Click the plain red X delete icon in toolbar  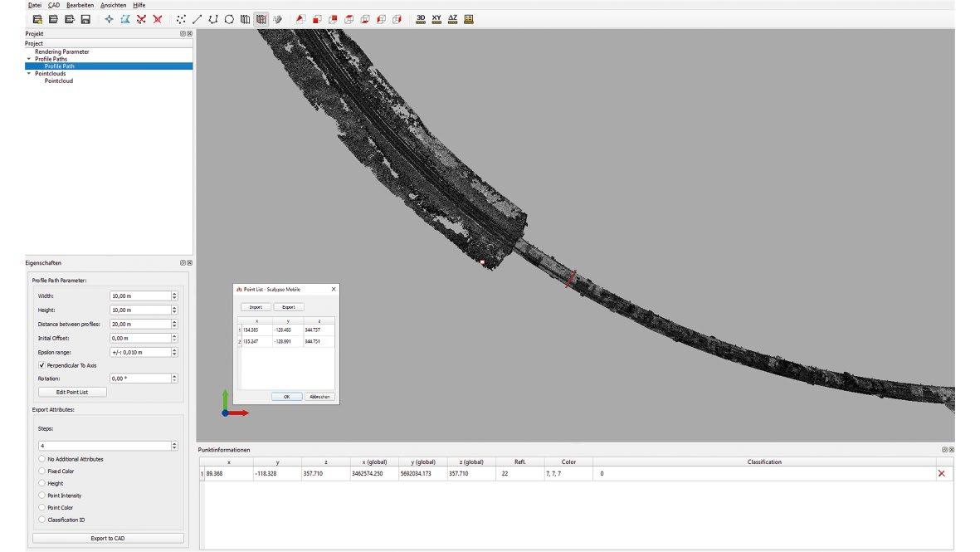click(x=158, y=19)
